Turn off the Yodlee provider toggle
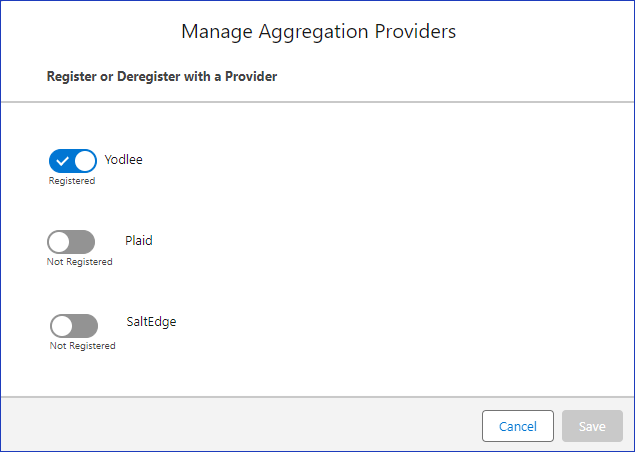 [73, 161]
